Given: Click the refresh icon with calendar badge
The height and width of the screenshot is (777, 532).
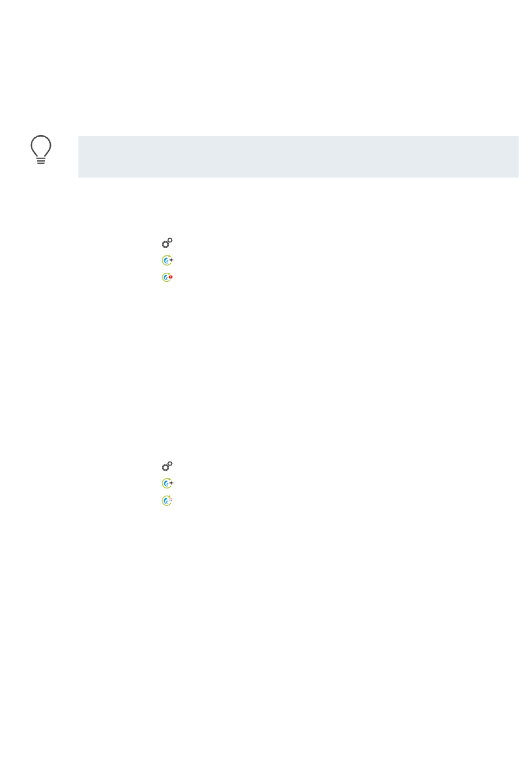Looking at the screenshot, I should pyautogui.click(x=167, y=500).
